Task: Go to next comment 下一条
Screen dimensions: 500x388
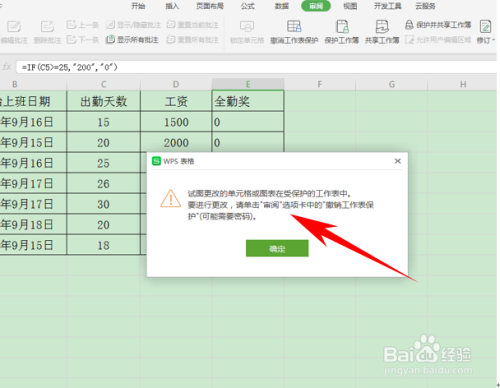Action: pos(83,40)
